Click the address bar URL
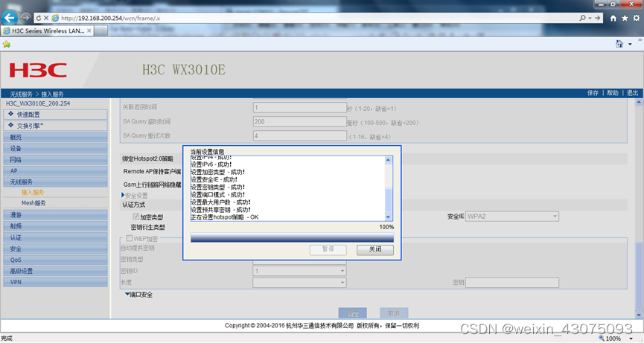This screenshot has height=343, width=644. 110,18
